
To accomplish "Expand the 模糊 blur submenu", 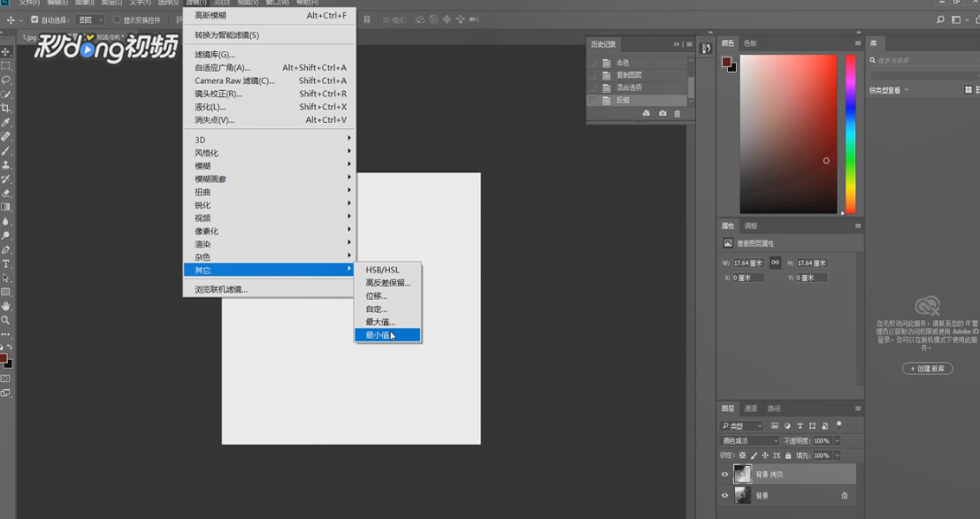I will click(270, 165).
